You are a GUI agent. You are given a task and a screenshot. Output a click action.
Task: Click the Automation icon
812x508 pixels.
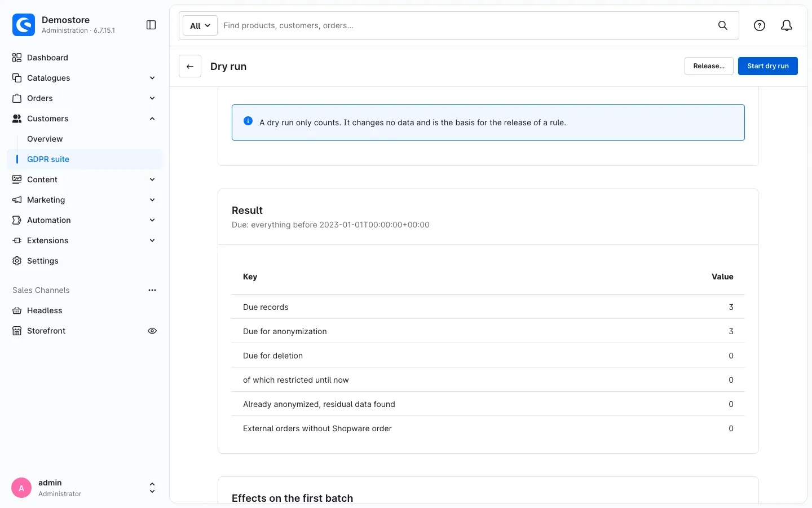(17, 220)
